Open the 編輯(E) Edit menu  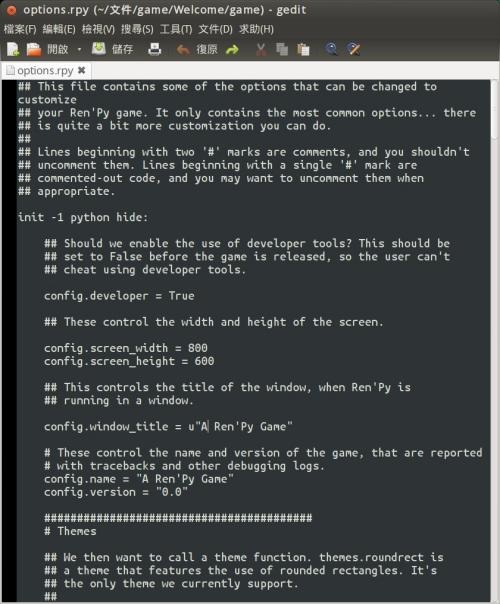(x=59, y=29)
